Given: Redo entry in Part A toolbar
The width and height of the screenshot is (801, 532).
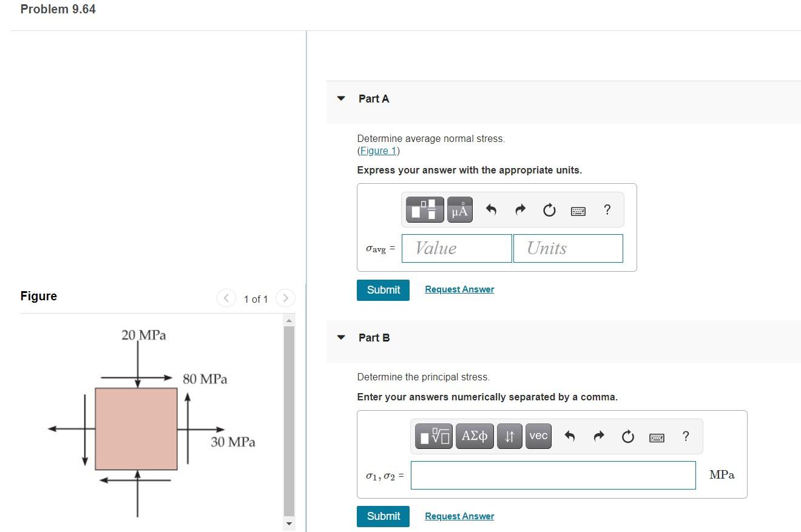Looking at the screenshot, I should 521,210.
